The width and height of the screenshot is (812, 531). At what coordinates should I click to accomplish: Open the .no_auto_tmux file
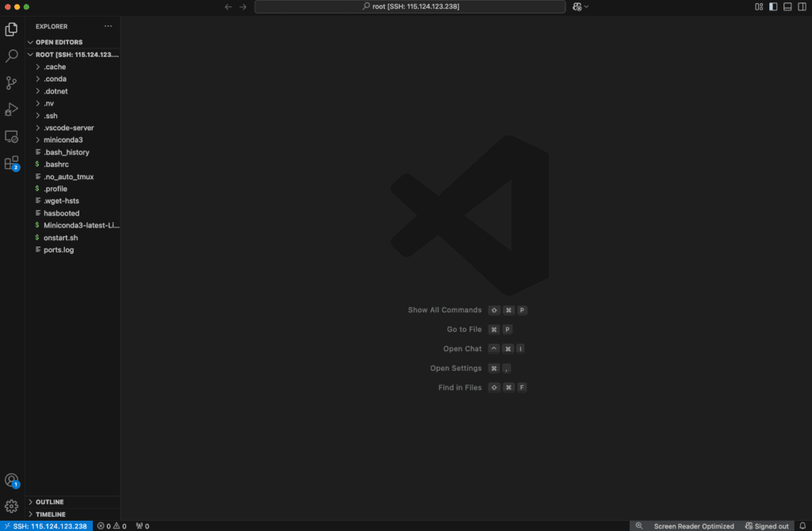(73, 177)
